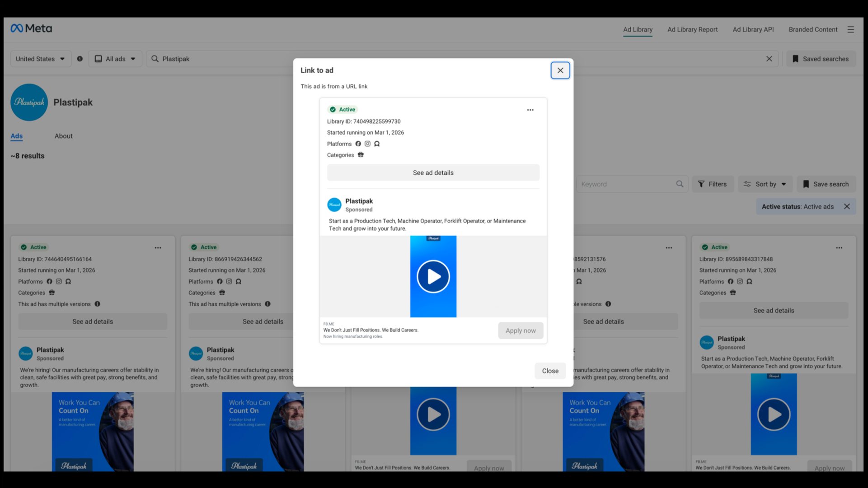Image resolution: width=868 pixels, height=488 pixels.
Task: Open the Ad Library Report page
Action: 692,29
